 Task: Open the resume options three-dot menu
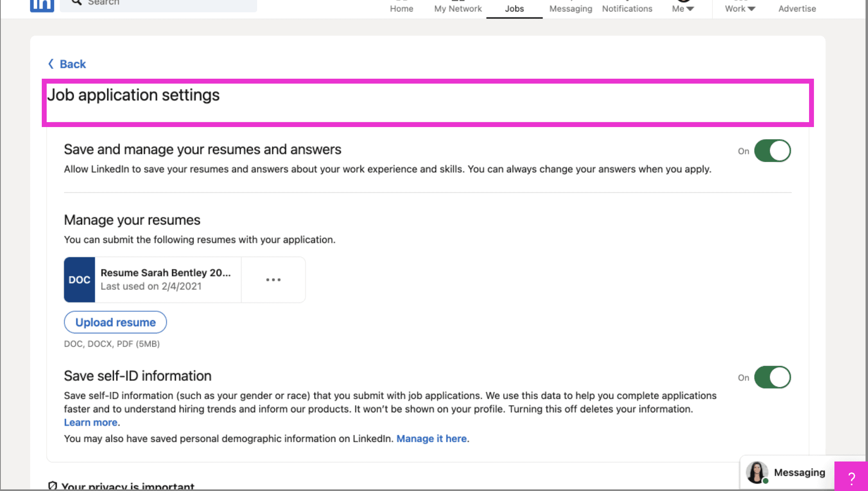[273, 280]
